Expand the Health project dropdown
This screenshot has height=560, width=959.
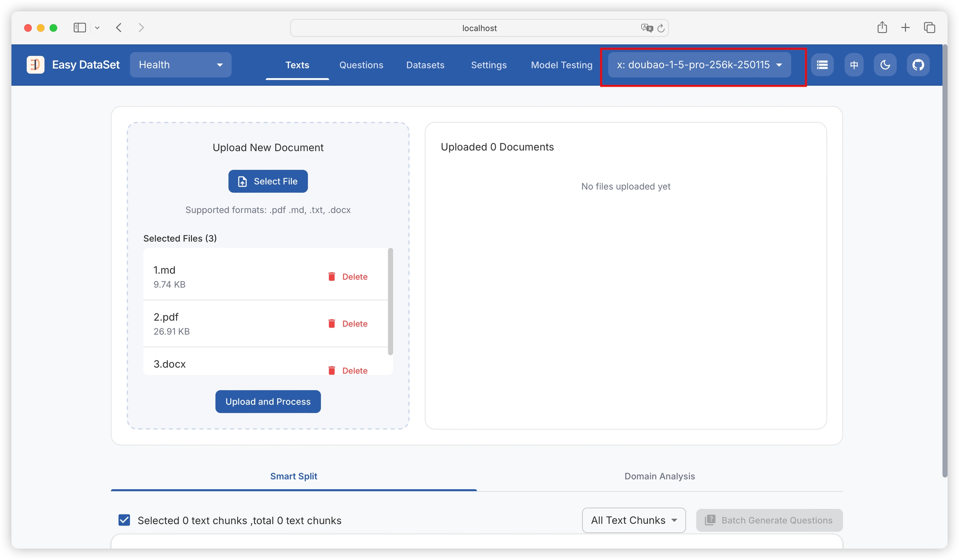point(180,64)
